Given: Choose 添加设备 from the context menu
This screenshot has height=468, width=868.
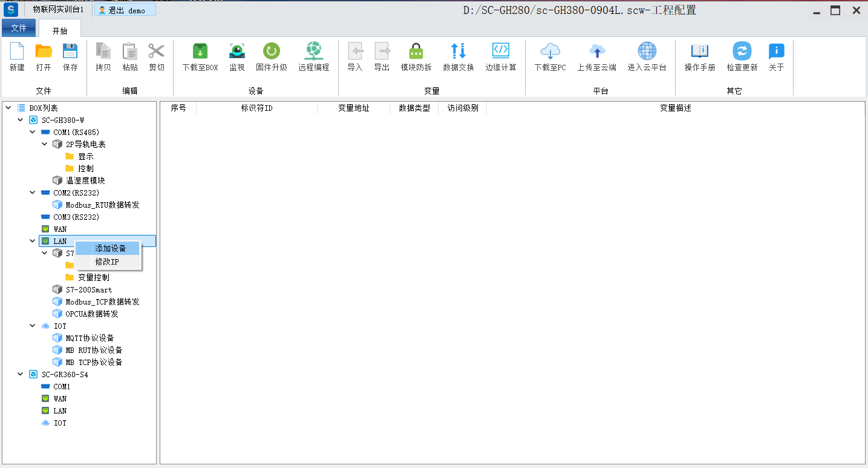Looking at the screenshot, I should click(x=110, y=248).
